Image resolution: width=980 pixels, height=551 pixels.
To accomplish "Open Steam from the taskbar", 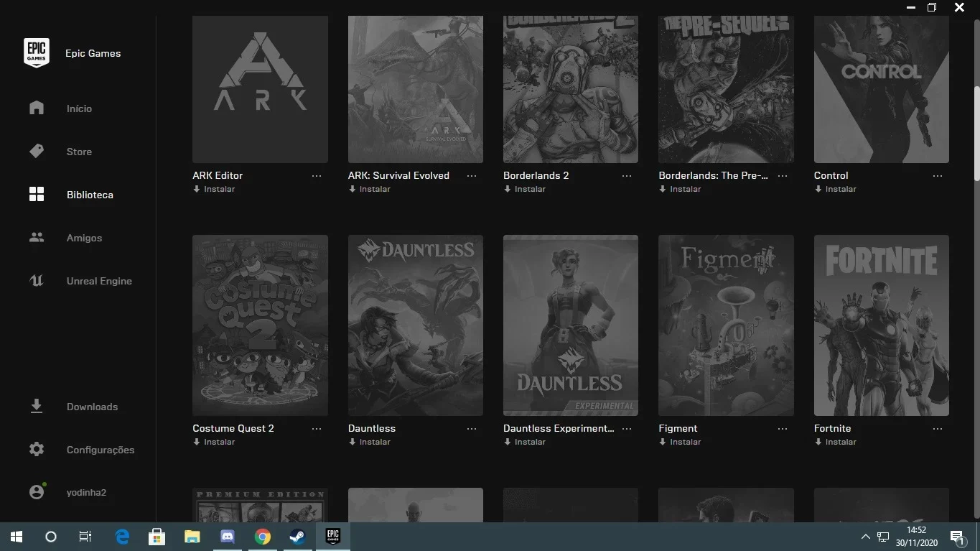I will pos(297,537).
